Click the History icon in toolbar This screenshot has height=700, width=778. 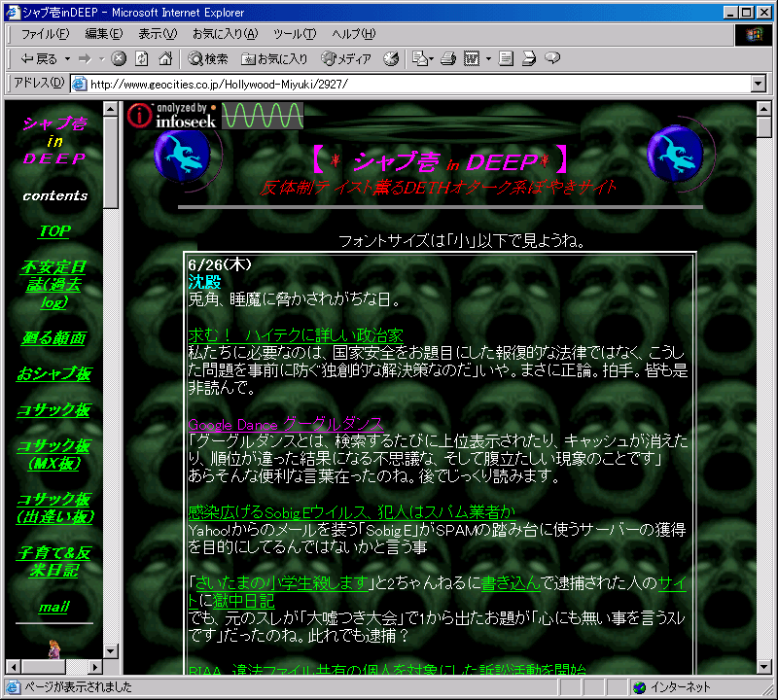pyautogui.click(x=391, y=59)
